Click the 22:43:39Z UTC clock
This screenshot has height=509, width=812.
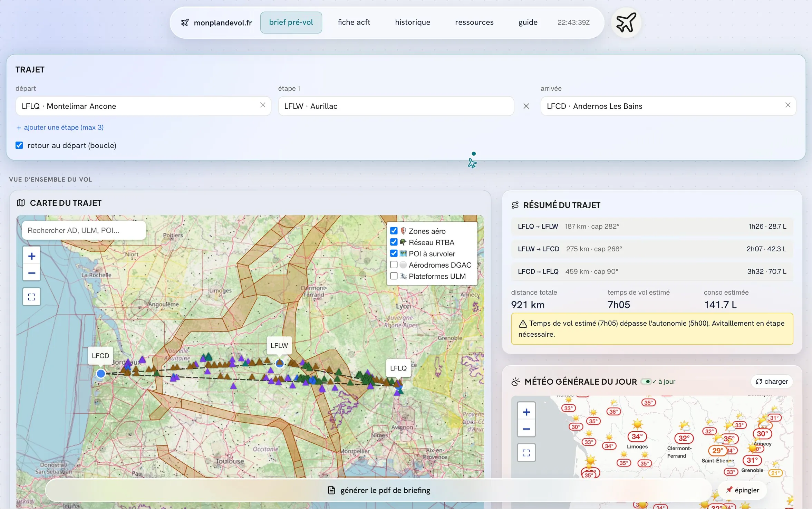point(573,22)
